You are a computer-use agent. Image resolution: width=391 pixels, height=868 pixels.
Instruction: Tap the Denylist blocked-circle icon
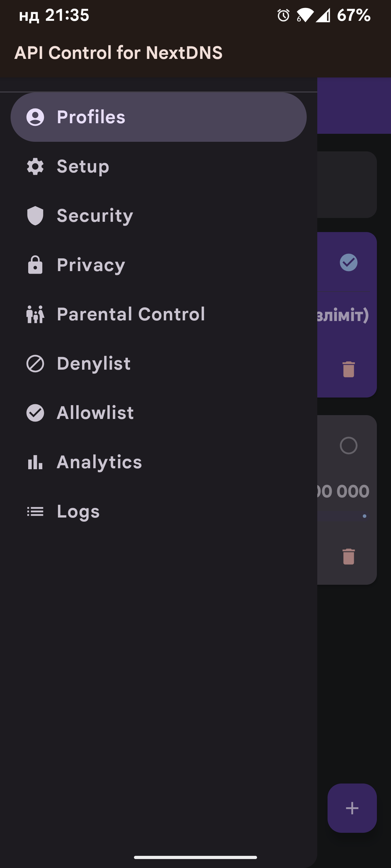pyautogui.click(x=35, y=364)
